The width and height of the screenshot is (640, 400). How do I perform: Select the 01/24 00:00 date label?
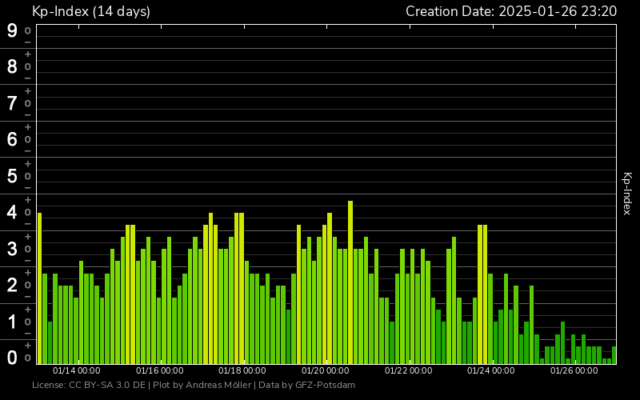pyautogui.click(x=491, y=370)
